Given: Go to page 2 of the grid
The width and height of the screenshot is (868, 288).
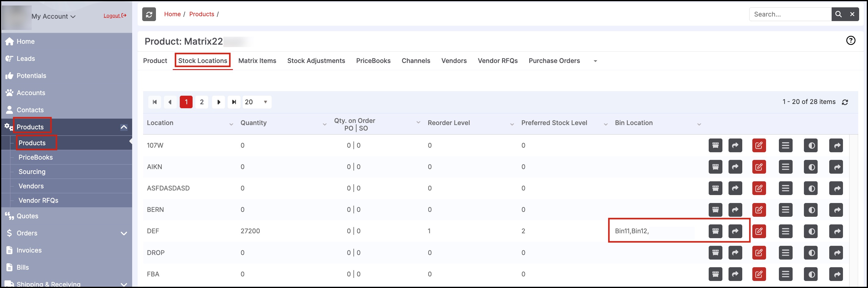Looking at the screenshot, I should pyautogui.click(x=202, y=102).
